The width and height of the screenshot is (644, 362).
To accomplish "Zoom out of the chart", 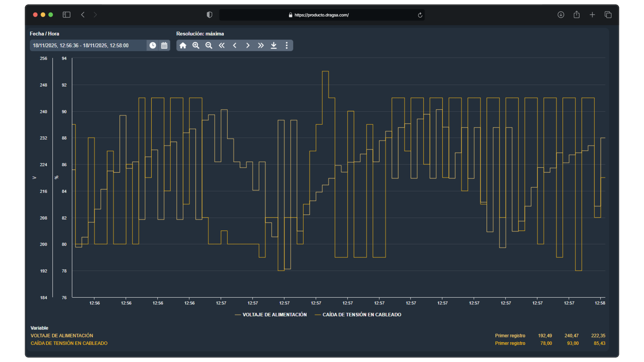I will pos(209,46).
